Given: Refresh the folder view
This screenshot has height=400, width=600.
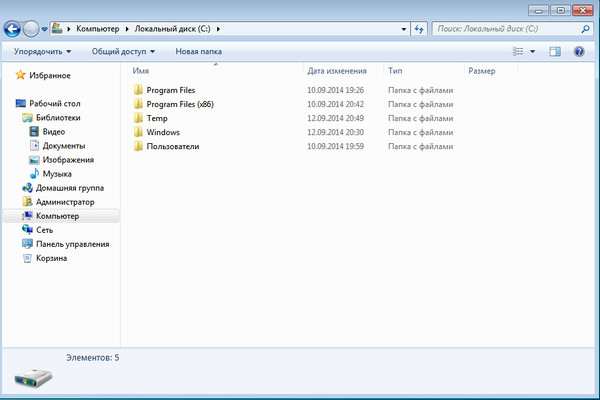Looking at the screenshot, I should (419, 29).
